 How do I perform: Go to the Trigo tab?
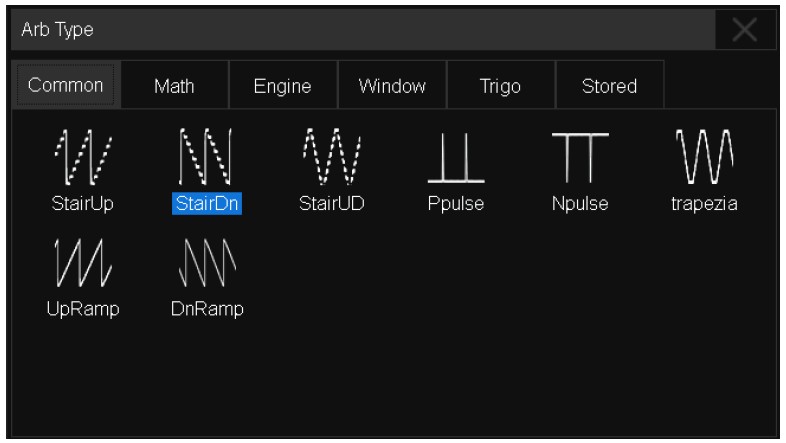click(500, 87)
